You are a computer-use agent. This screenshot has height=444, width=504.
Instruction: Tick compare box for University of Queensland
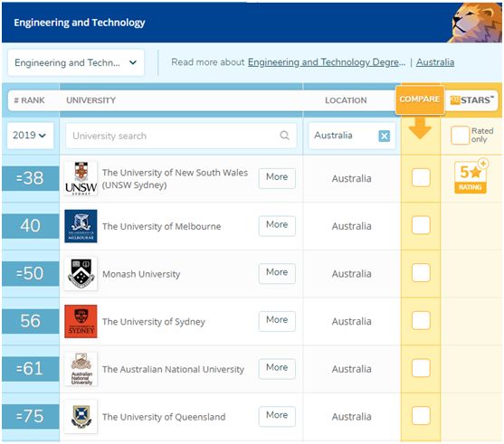point(421,415)
